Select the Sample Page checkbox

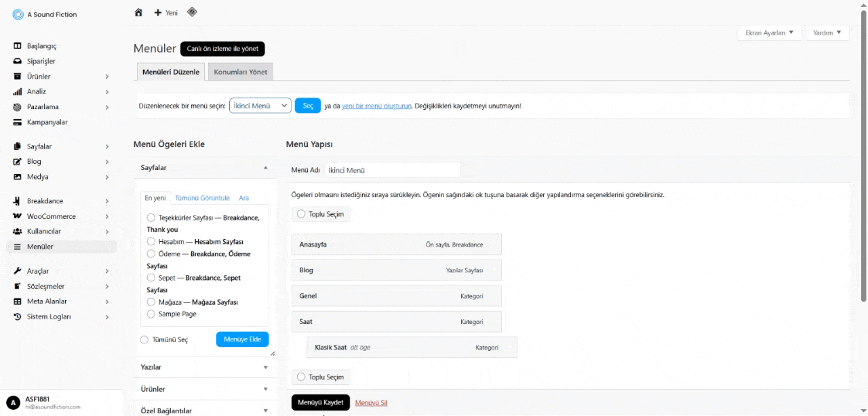point(151,314)
